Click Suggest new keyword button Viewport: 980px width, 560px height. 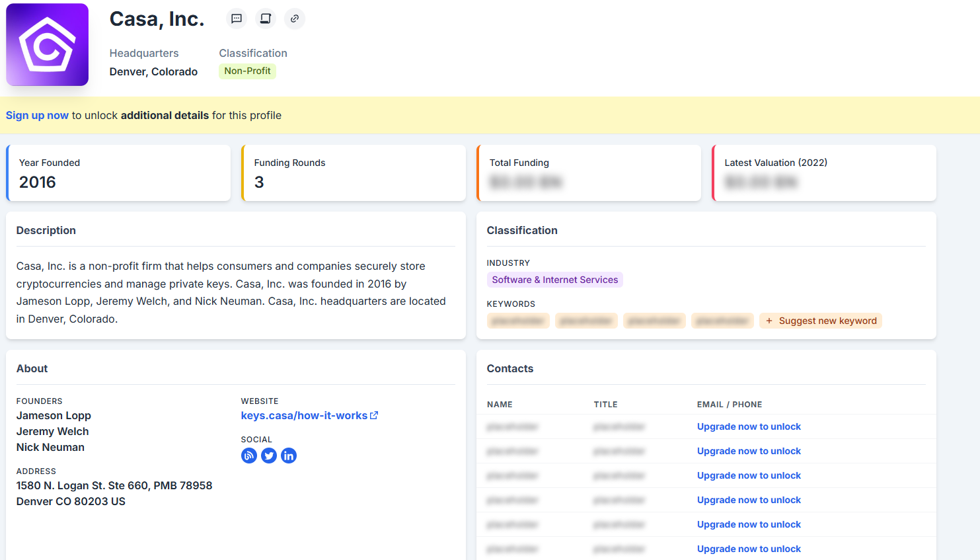click(821, 321)
